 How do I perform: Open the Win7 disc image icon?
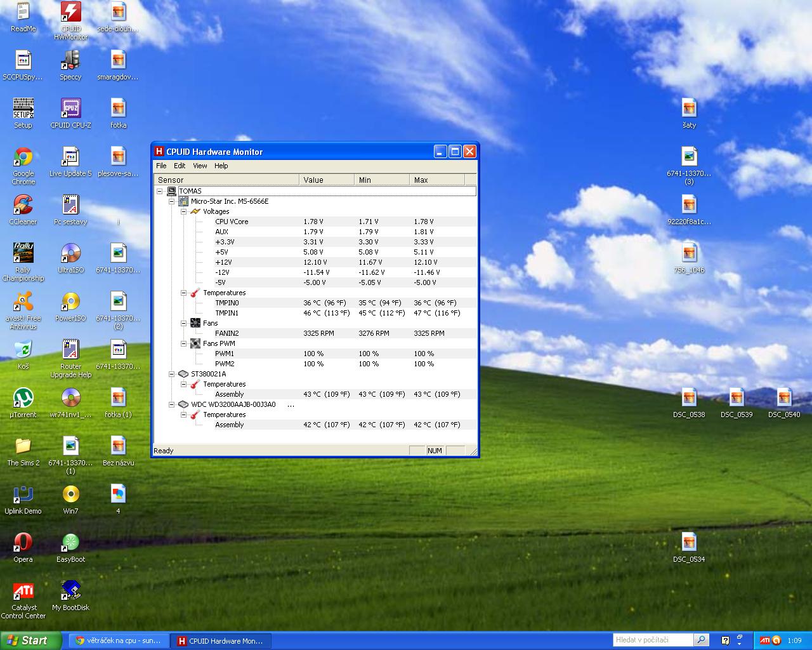(x=70, y=500)
